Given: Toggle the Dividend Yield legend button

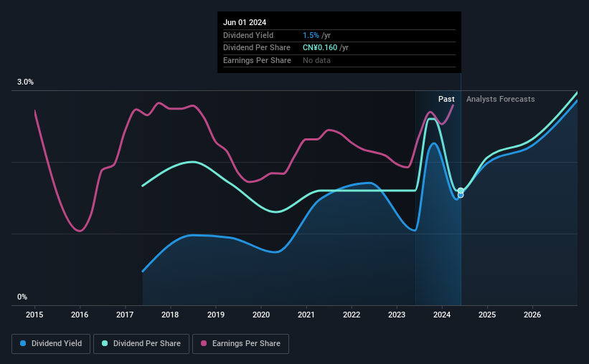Looking at the screenshot, I should (51, 344).
